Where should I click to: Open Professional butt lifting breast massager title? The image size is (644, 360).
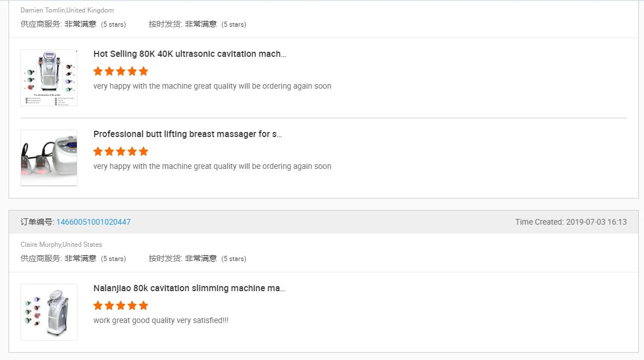188,134
